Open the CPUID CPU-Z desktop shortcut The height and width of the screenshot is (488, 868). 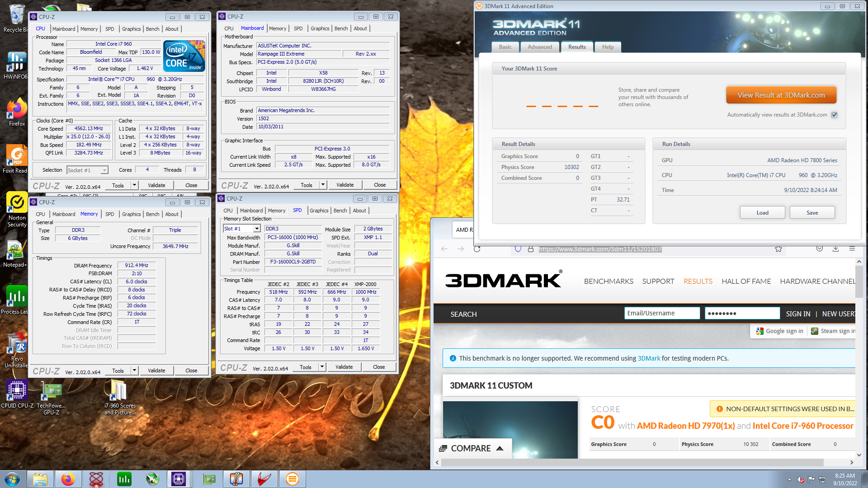coord(17,394)
